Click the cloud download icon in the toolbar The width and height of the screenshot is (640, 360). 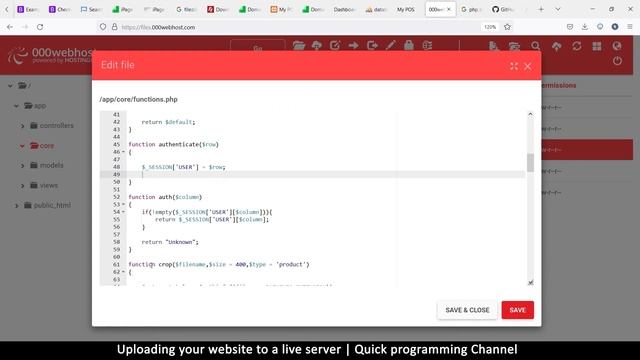[x=317, y=45]
